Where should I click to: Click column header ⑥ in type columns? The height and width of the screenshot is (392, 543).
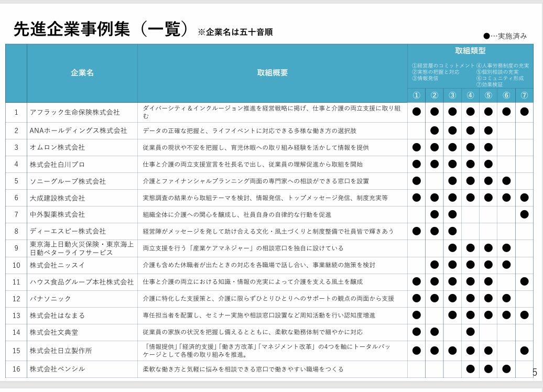point(506,95)
